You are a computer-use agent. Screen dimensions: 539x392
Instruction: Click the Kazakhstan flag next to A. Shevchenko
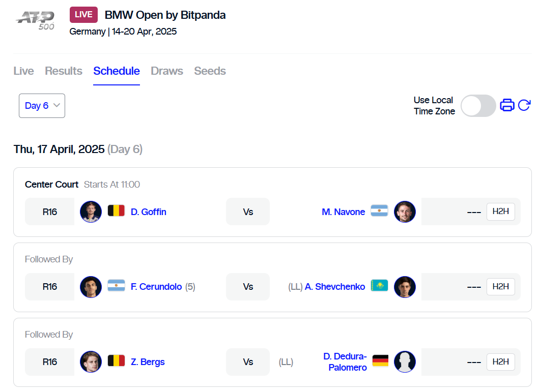point(379,286)
